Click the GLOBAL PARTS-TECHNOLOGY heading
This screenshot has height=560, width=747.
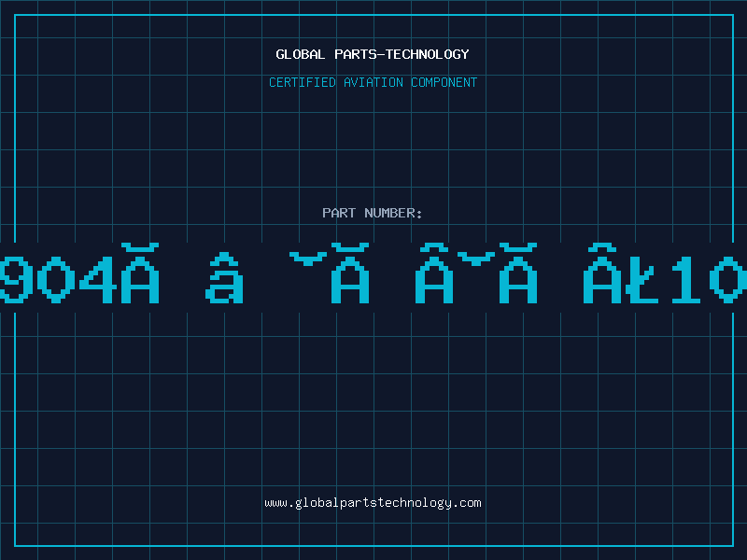373,54
